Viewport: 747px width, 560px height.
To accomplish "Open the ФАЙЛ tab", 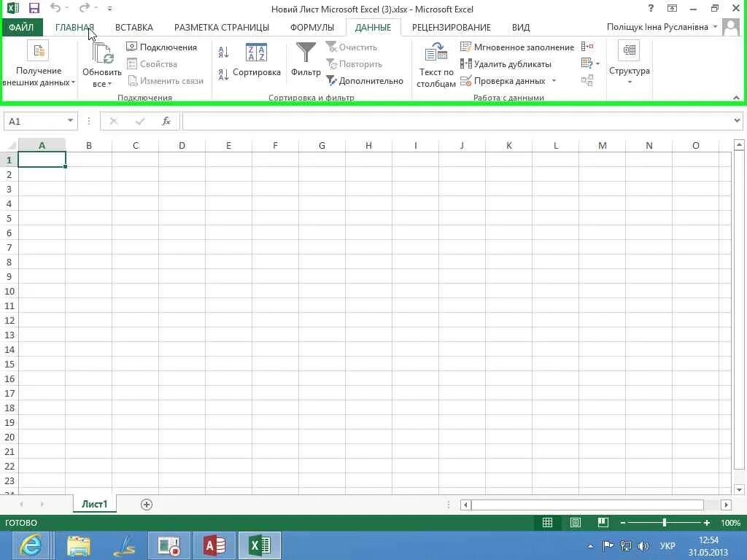I will 21,27.
